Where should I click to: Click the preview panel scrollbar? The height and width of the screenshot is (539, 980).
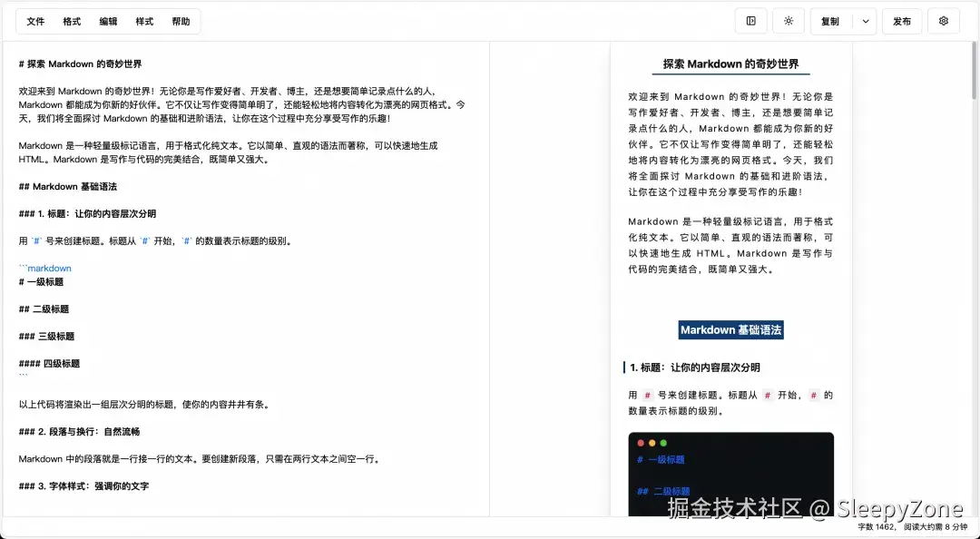pos(975,72)
